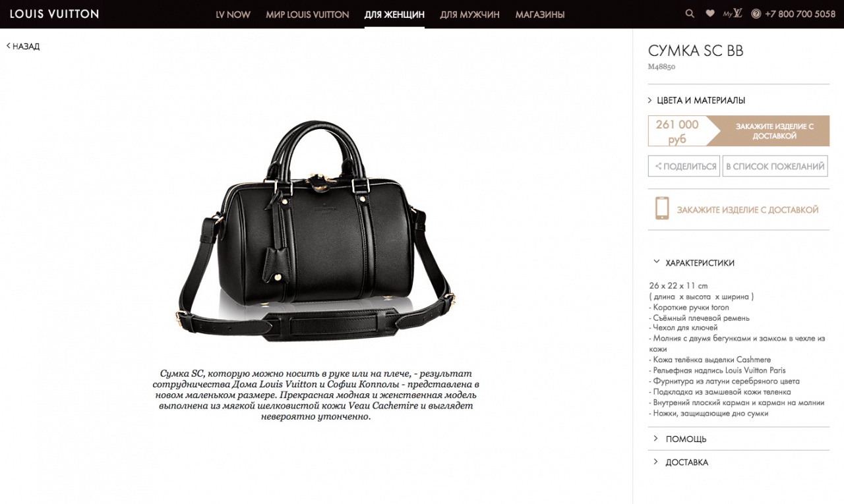This screenshot has width=844, height=504.
Task: Add the bag to В список пожеланий
Action: tap(775, 166)
